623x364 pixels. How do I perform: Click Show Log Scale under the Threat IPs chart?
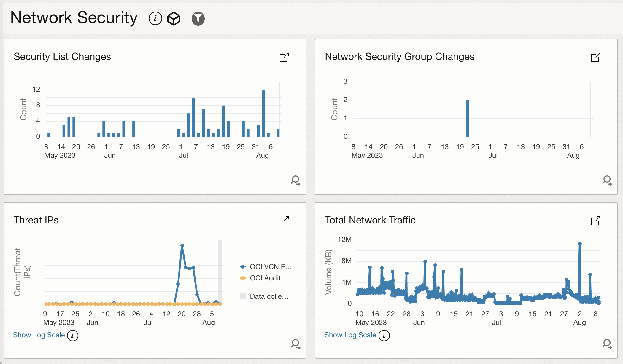tap(39, 335)
